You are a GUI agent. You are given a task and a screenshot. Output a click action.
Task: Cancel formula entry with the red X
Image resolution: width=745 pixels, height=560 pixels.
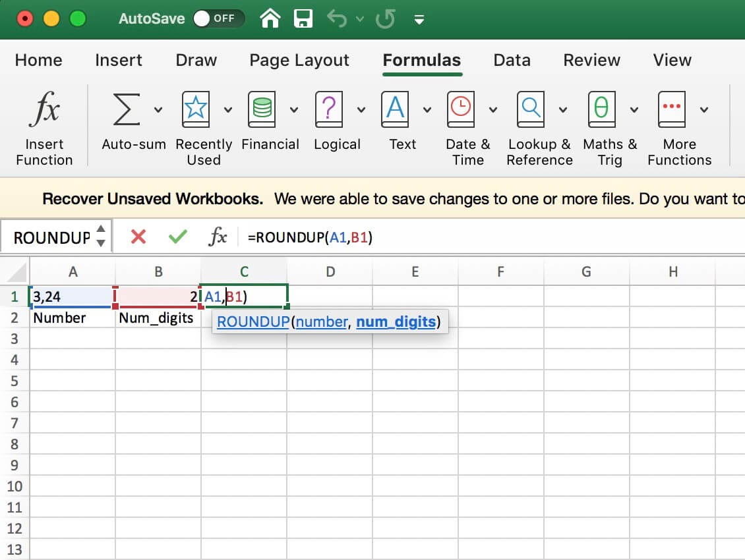point(139,237)
